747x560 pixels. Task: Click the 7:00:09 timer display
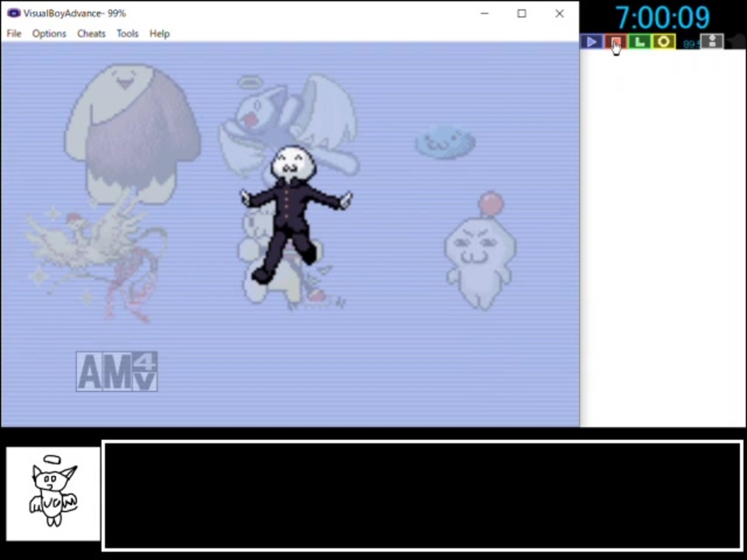click(x=663, y=18)
